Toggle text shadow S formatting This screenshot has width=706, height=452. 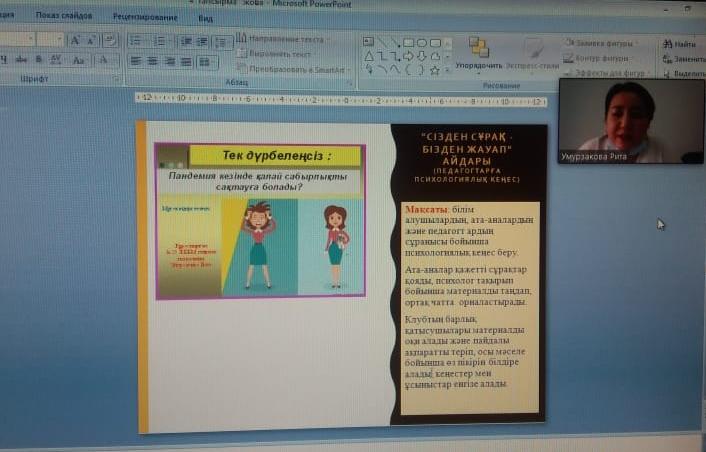pyautogui.click(x=39, y=59)
